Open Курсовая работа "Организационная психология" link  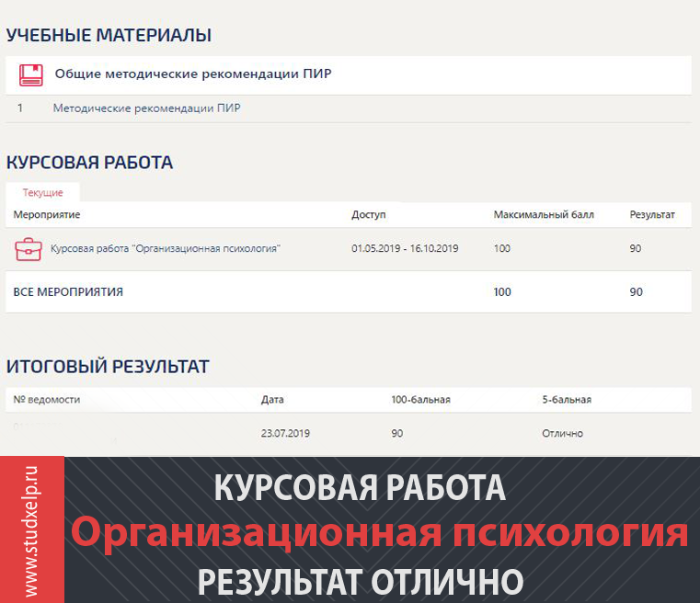(166, 248)
